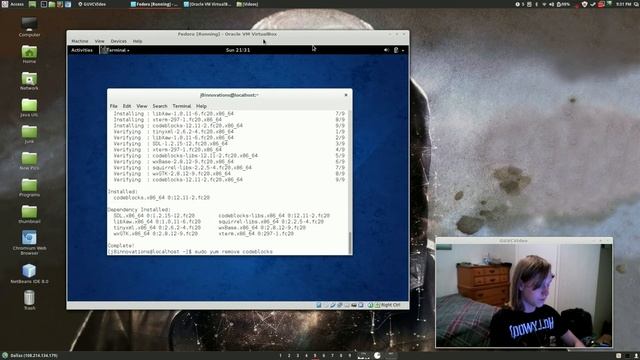Open VirtualBox Devices menu
The image size is (640, 360).
pyautogui.click(x=118, y=41)
